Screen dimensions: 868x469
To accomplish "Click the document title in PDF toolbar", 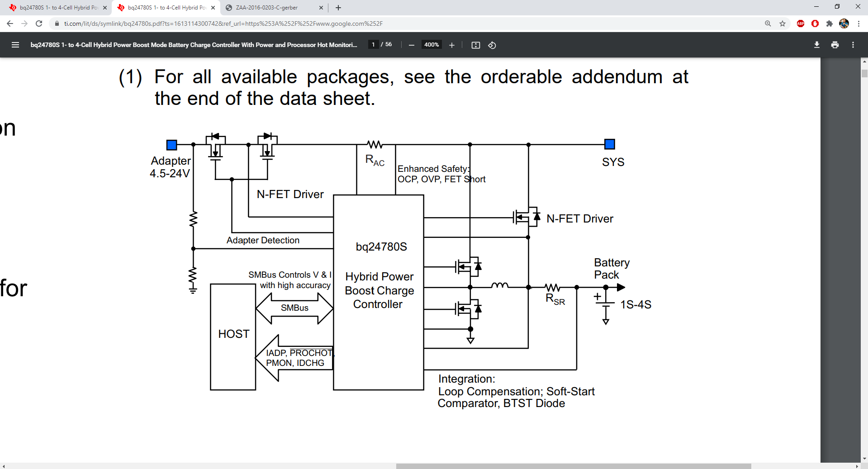I will tap(194, 45).
